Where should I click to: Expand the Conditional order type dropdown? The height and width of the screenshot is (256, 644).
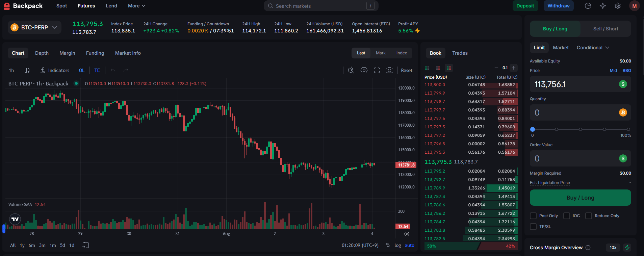click(593, 48)
